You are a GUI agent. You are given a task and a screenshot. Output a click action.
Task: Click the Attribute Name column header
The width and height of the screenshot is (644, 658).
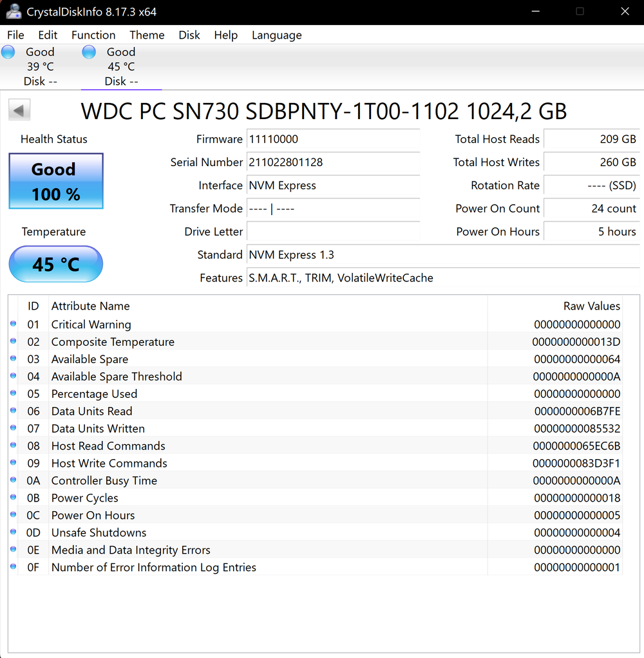point(268,306)
